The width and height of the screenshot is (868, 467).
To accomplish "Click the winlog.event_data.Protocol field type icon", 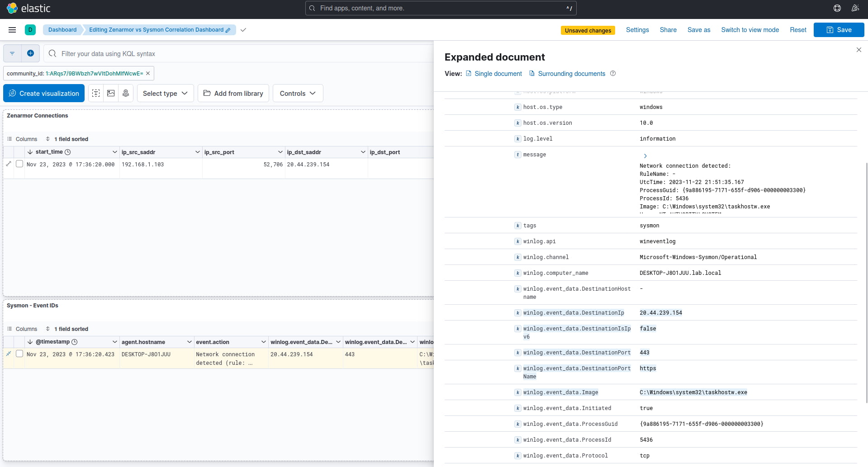I will pos(517,456).
